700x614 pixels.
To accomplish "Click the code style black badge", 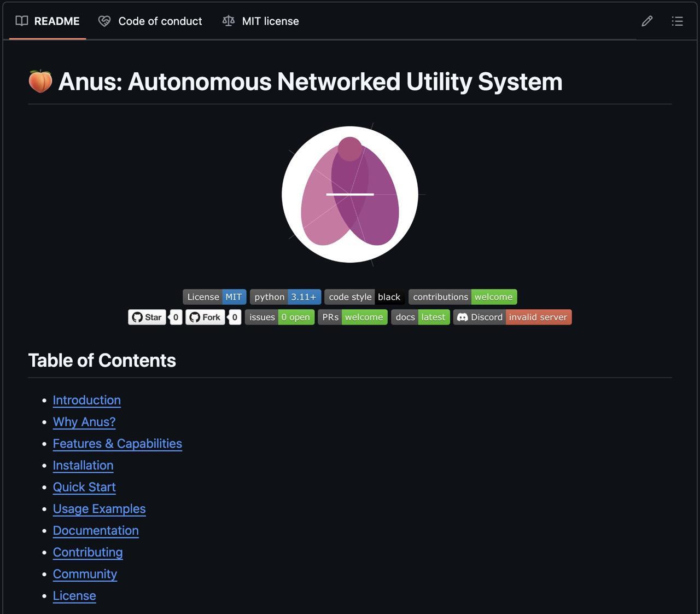I will [364, 297].
